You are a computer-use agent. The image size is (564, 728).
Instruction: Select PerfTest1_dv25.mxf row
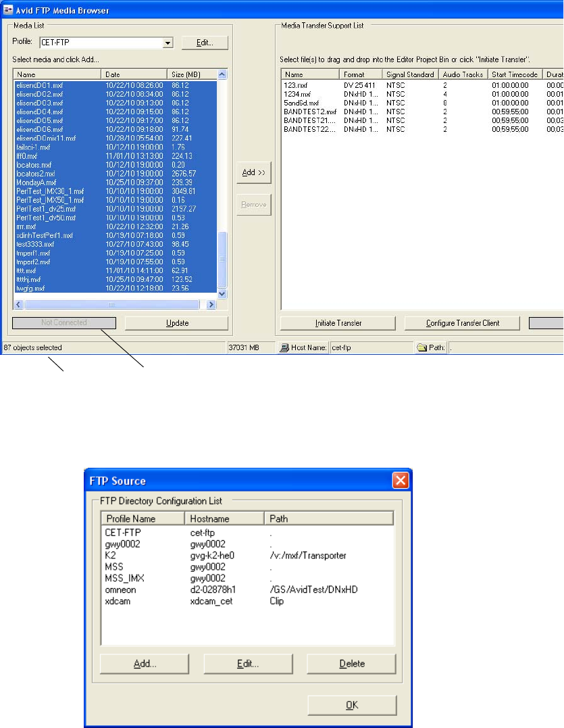click(x=115, y=209)
